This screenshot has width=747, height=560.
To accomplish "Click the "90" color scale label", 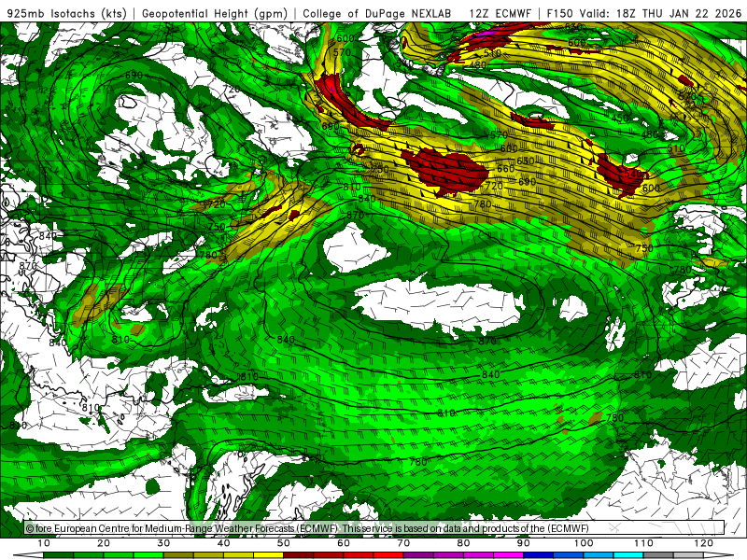I will point(524,543).
